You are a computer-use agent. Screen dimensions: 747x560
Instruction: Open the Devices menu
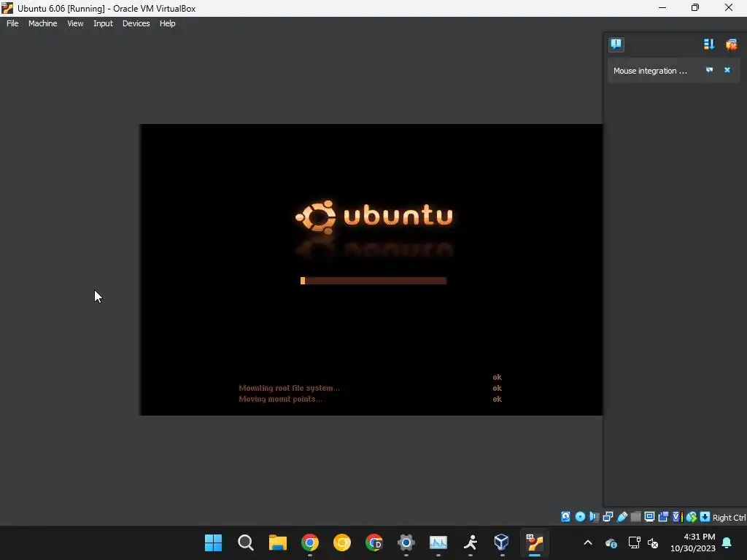tap(136, 23)
